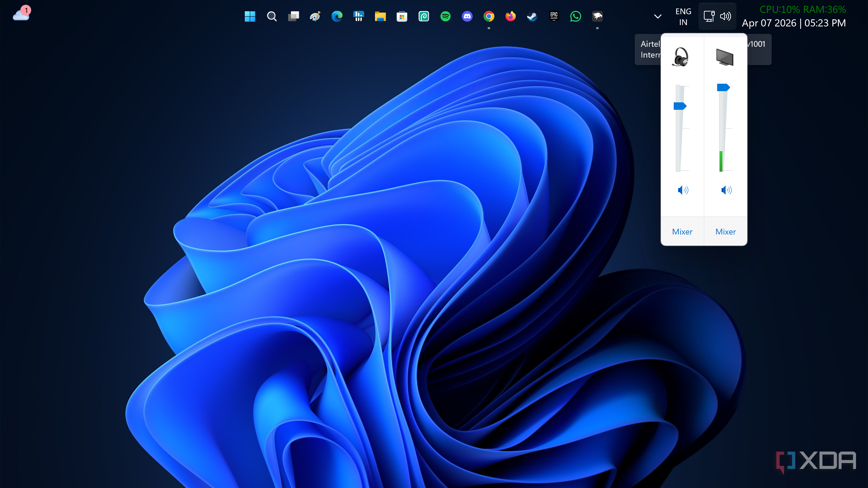The height and width of the screenshot is (488, 868).
Task: Show hidden tray icons chevron
Action: coord(657,16)
